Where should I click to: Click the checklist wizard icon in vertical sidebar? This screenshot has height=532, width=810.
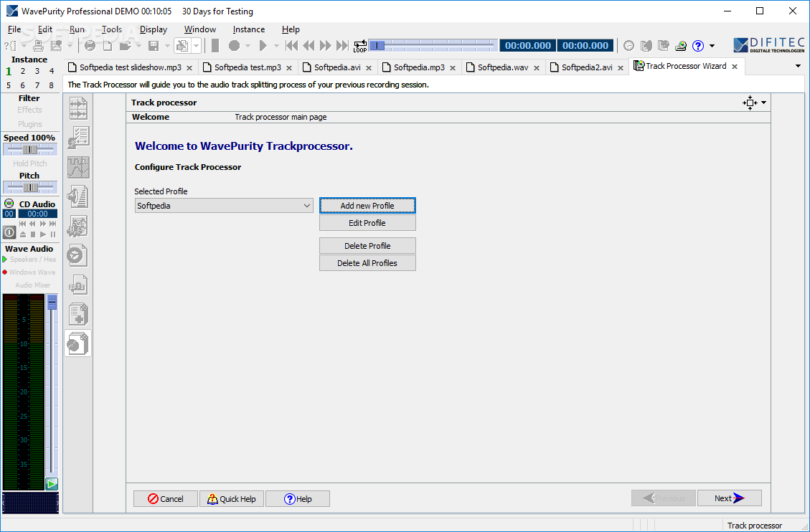tap(78, 138)
